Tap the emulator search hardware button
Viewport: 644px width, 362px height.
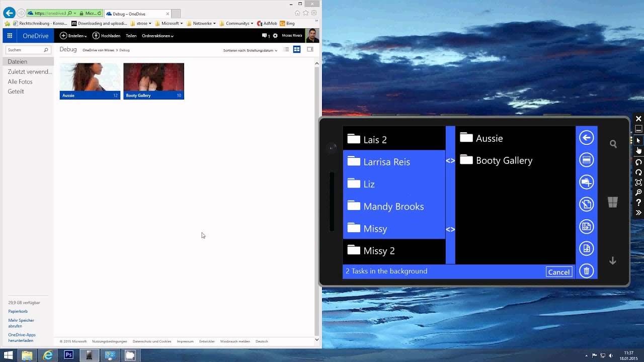point(613,144)
